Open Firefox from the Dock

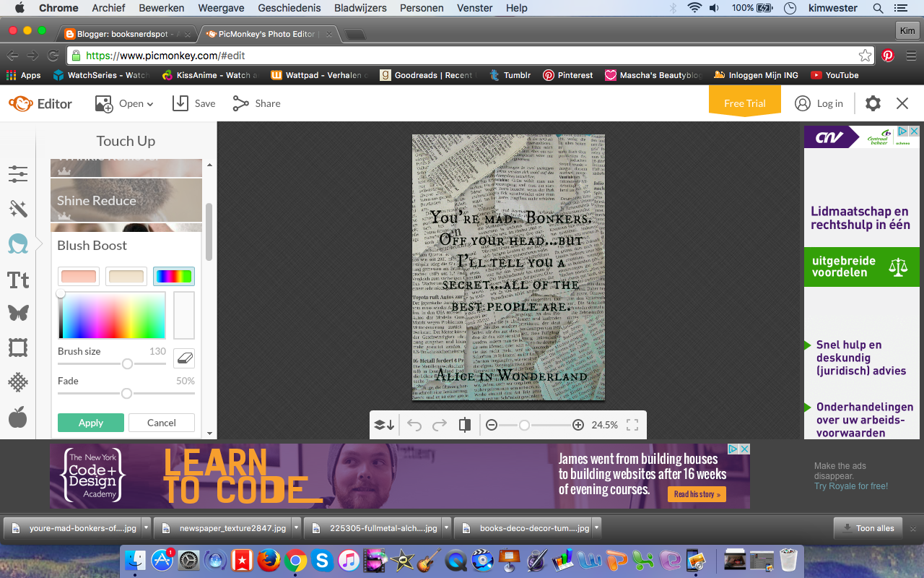pyautogui.click(x=269, y=560)
